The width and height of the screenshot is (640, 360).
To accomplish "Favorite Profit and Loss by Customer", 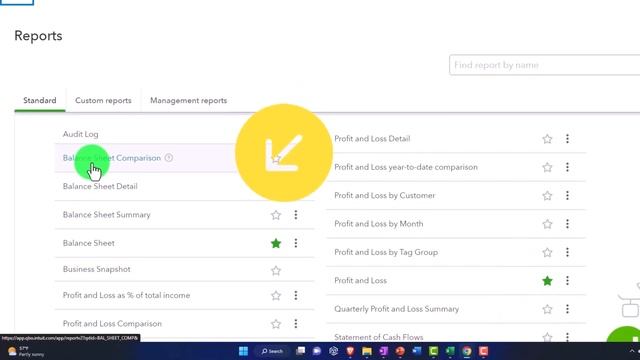I will (547, 196).
